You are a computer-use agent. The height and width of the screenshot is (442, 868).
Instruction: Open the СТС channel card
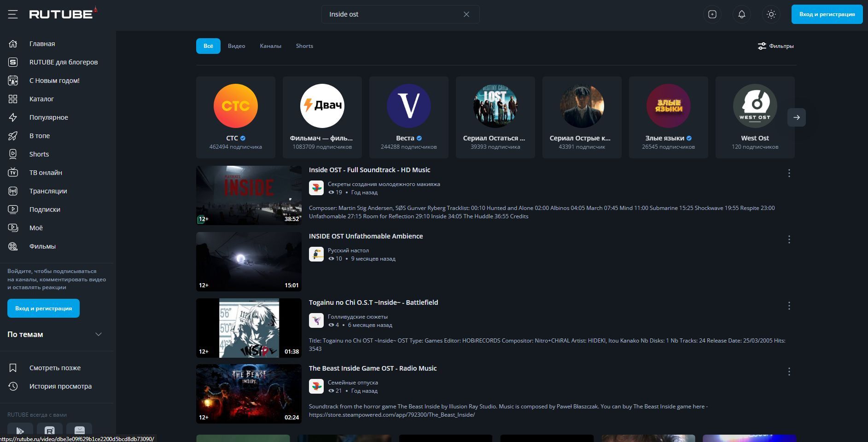[236, 117]
